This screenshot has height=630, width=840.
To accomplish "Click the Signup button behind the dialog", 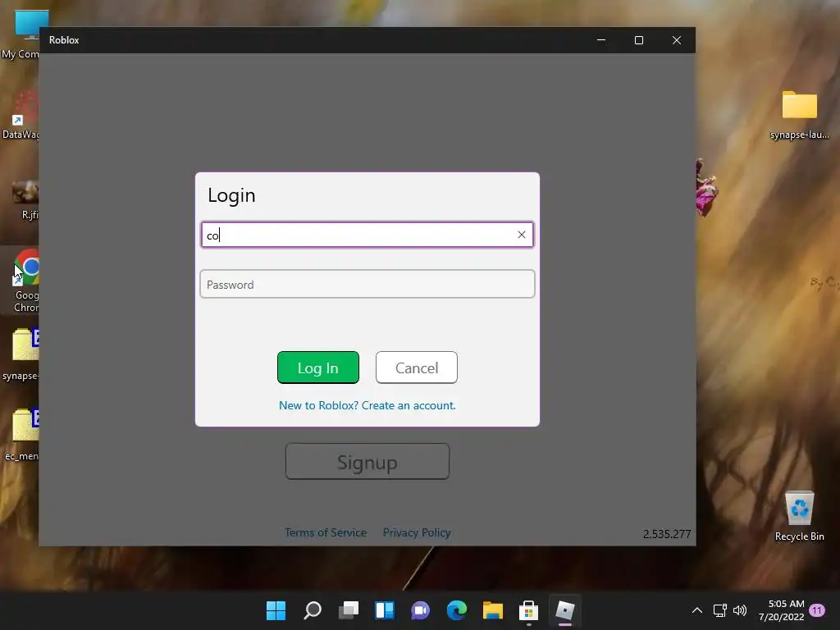I will (x=367, y=461).
